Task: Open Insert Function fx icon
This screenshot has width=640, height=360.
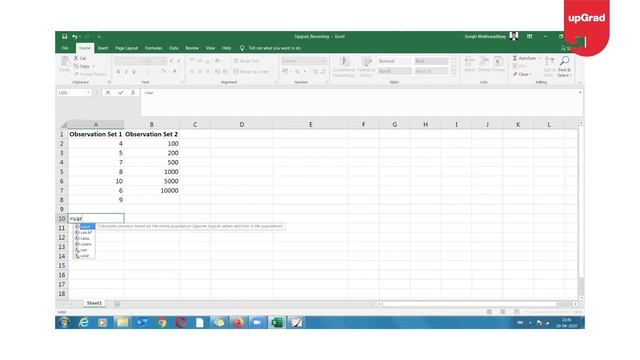Action: pyautogui.click(x=133, y=93)
